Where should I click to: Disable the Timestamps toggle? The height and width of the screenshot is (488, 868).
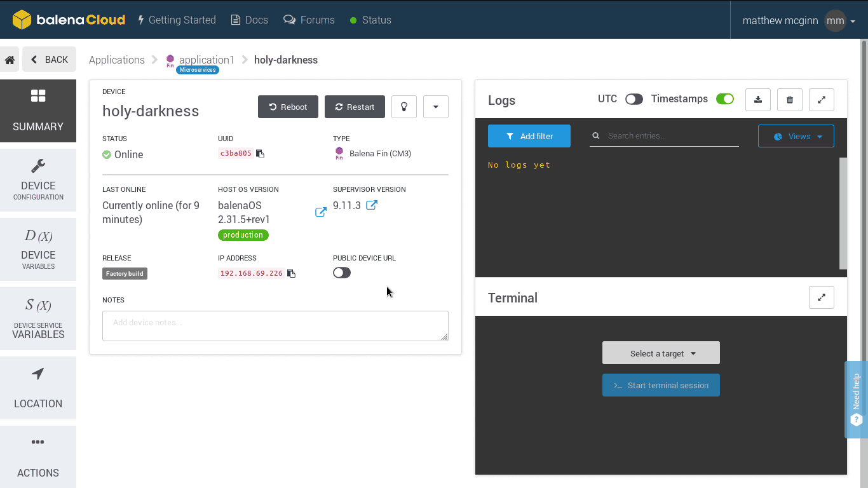[x=724, y=99]
